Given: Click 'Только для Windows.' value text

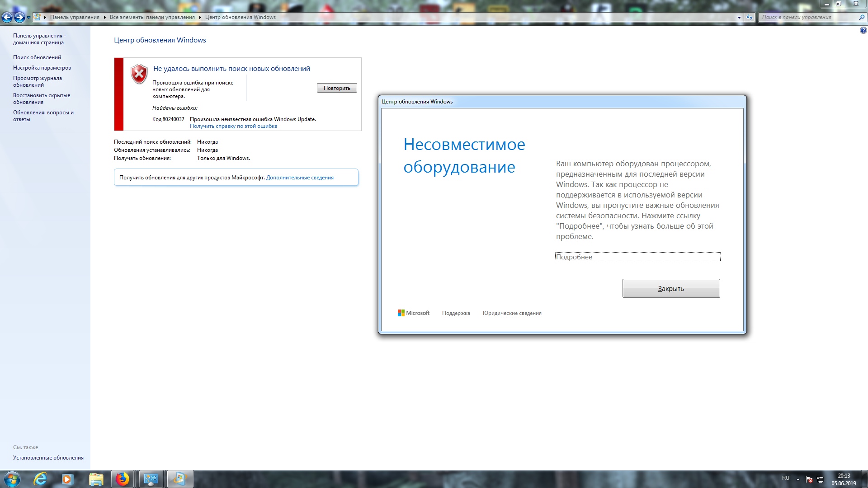Looking at the screenshot, I should [223, 158].
